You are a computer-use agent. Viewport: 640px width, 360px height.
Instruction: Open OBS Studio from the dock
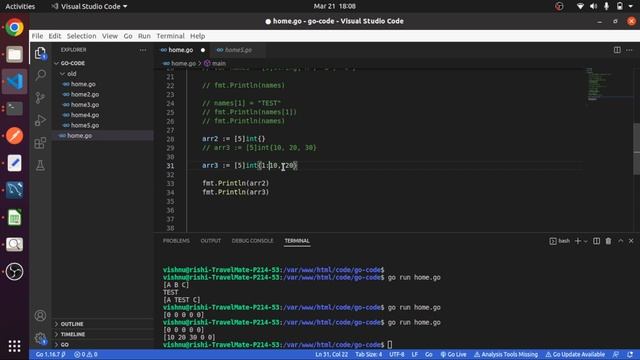[14, 271]
